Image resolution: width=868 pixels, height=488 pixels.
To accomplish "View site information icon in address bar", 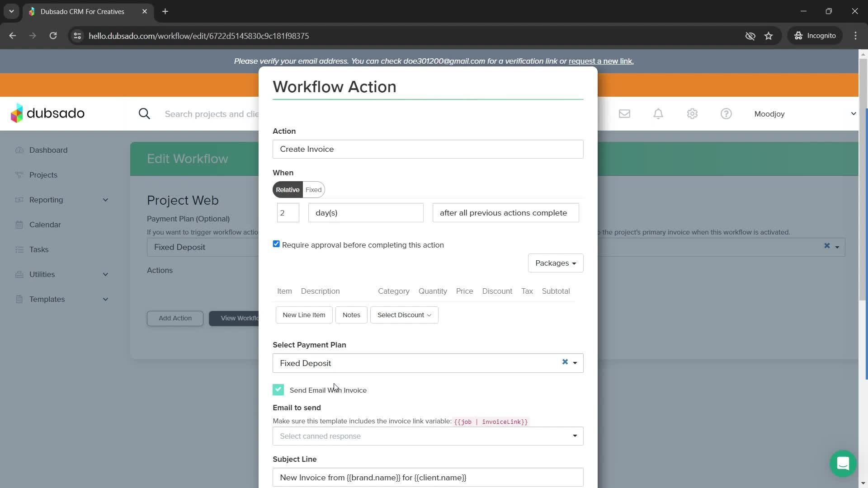I will [77, 36].
